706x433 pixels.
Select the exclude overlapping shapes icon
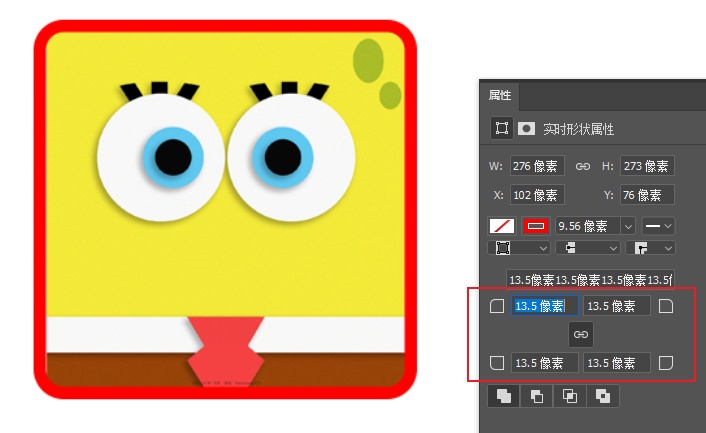pyautogui.click(x=603, y=396)
